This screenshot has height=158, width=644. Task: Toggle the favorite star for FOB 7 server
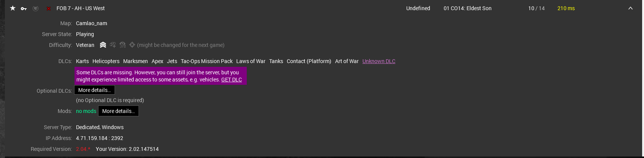point(13,8)
